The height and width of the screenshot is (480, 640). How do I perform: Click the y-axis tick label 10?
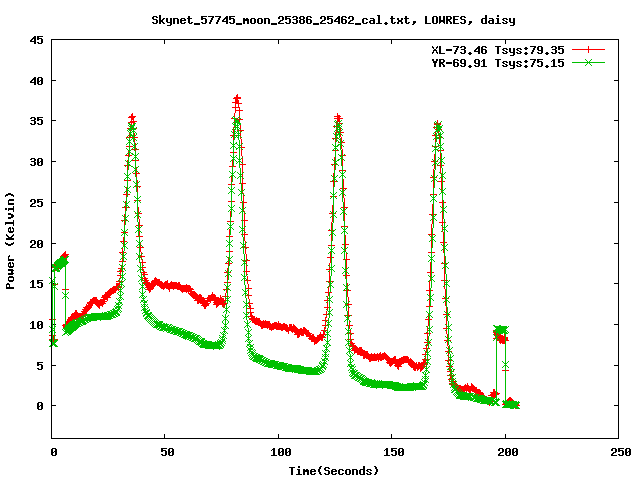pos(36,325)
